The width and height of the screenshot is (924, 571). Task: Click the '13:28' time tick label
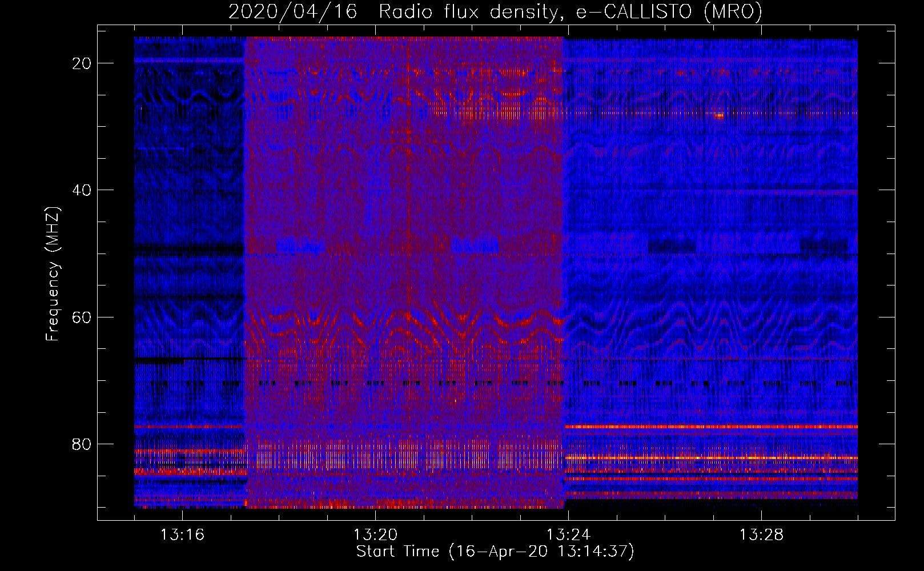coord(761,535)
